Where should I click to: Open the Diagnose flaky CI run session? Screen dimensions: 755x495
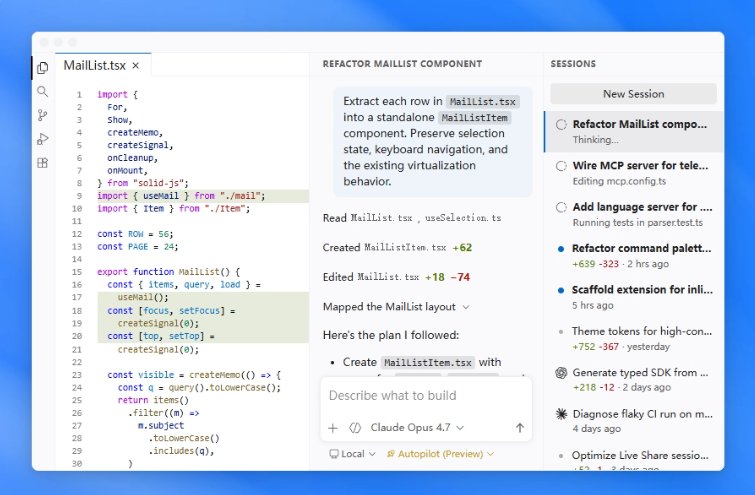(x=634, y=421)
